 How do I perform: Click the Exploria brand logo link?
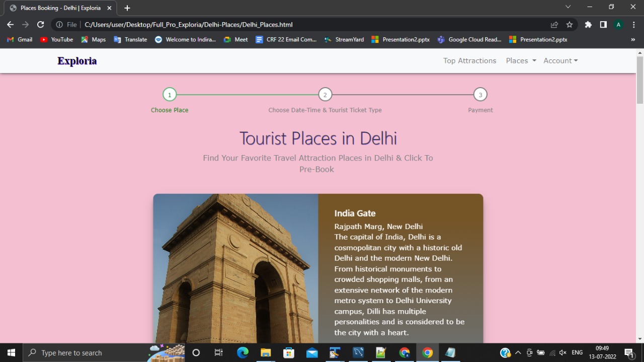[77, 61]
